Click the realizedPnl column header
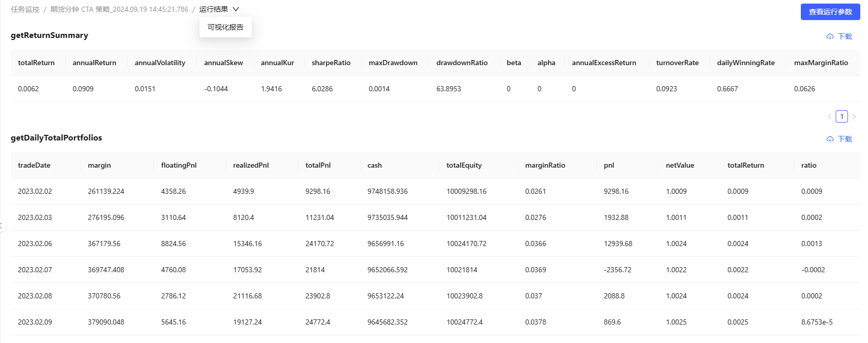Screen dimensions: 868x343 point(251,165)
